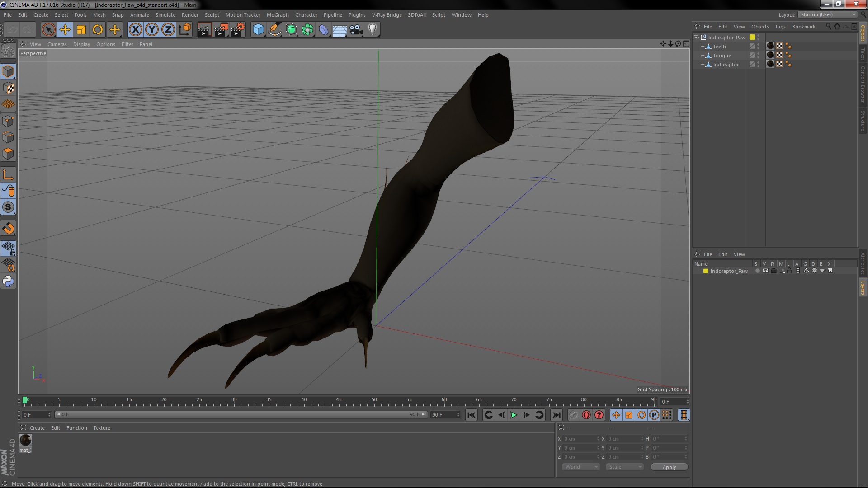Collapse the Indoraptor_Paw hierarchy
The height and width of the screenshot is (488, 868).
[696, 37]
